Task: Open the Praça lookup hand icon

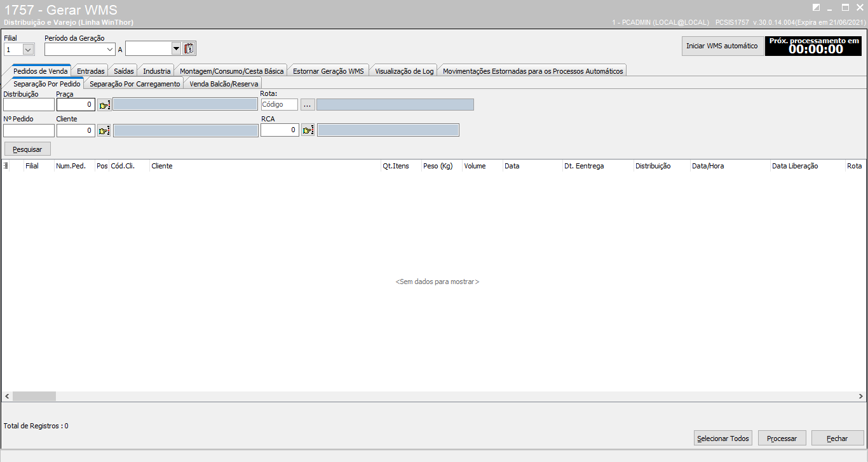Action: (104, 105)
